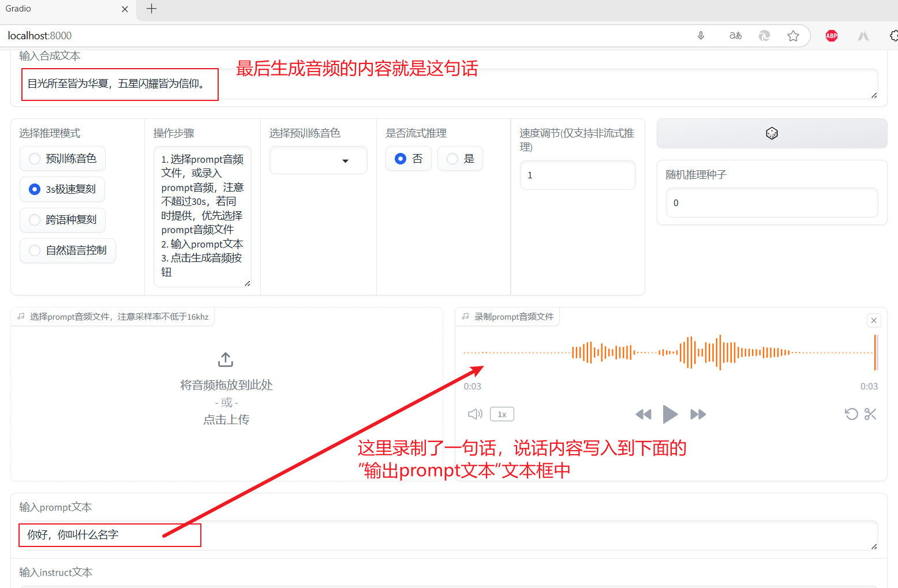Click the resize handle of the 操作步骤 textarea
The height and width of the screenshot is (588, 898).
[x=248, y=283]
